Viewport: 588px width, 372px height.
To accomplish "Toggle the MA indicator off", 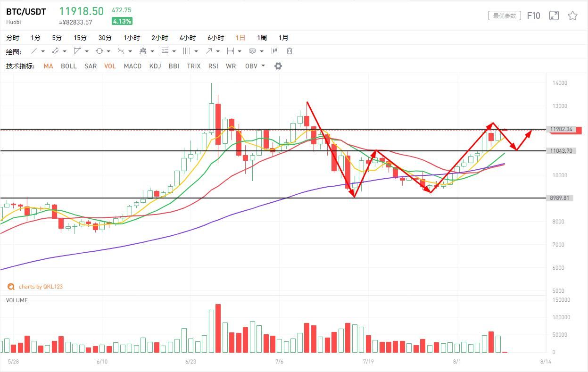I will click(48, 66).
